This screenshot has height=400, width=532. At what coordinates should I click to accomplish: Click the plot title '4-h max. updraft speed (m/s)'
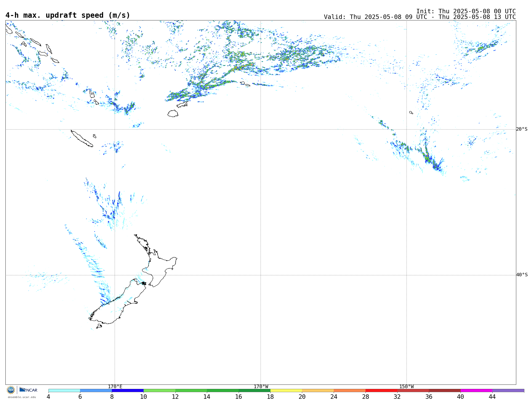click(68, 15)
